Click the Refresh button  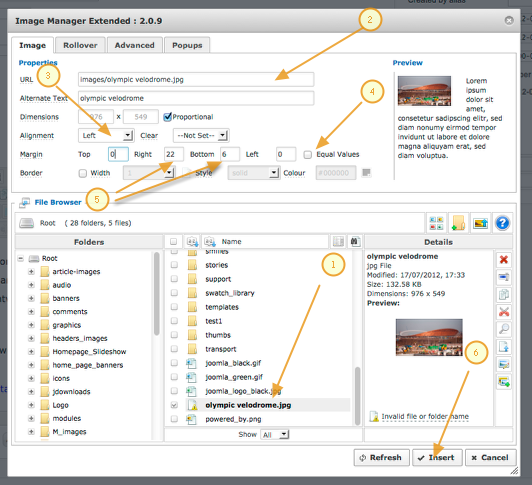coord(381,458)
